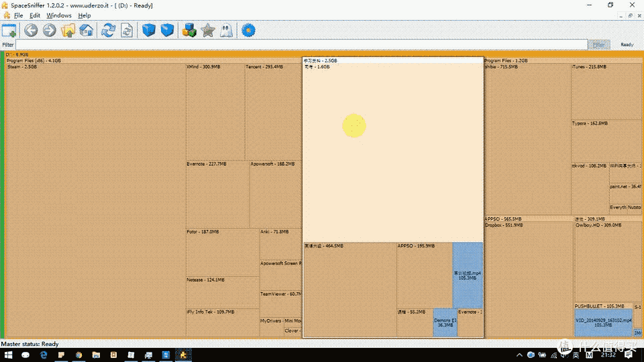Click the blue gear Configure icon

tap(249, 30)
